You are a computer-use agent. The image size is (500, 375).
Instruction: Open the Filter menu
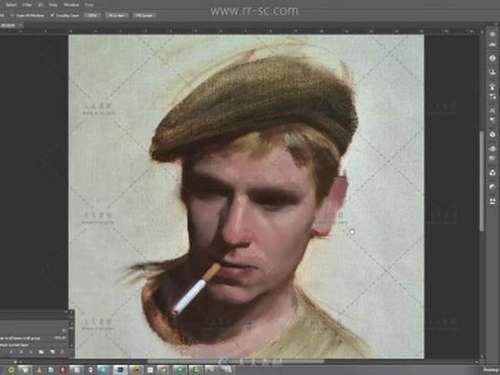[26, 5]
